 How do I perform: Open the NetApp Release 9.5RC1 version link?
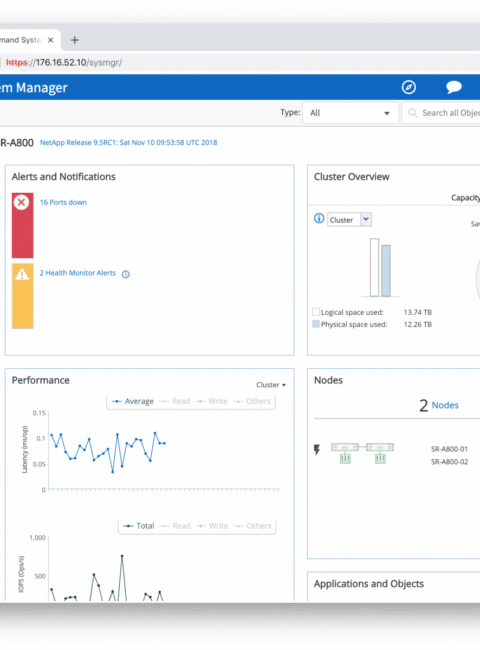coord(128,143)
